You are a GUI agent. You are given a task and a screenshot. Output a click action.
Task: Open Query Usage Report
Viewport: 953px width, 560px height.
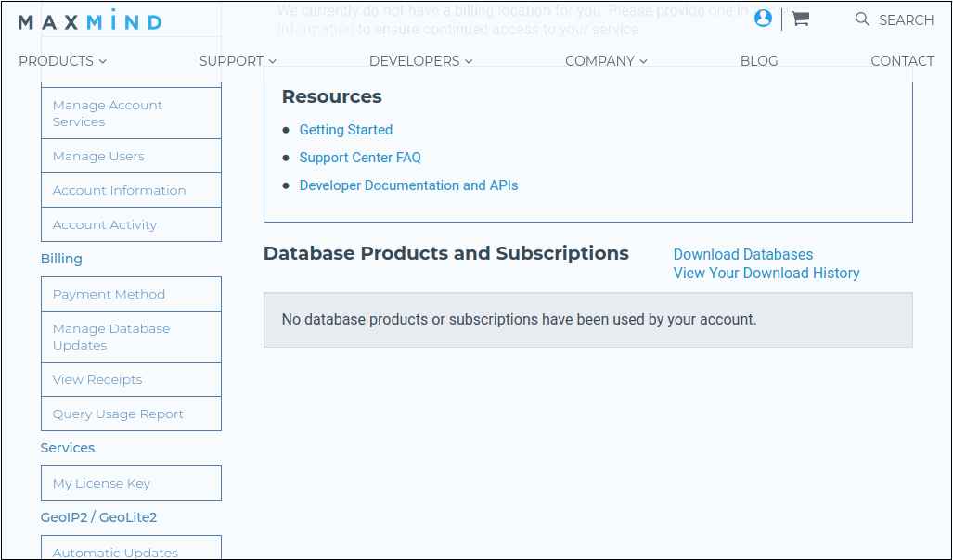(x=131, y=414)
